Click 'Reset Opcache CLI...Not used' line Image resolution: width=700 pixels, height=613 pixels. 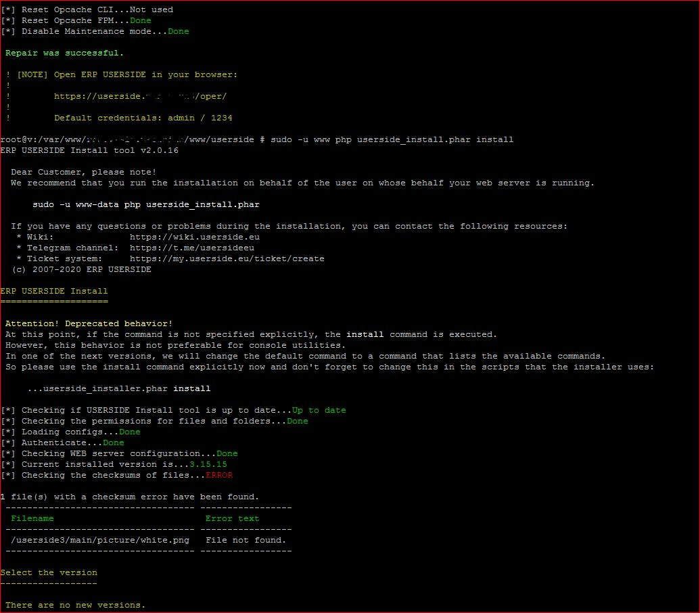pyautogui.click(x=87, y=9)
